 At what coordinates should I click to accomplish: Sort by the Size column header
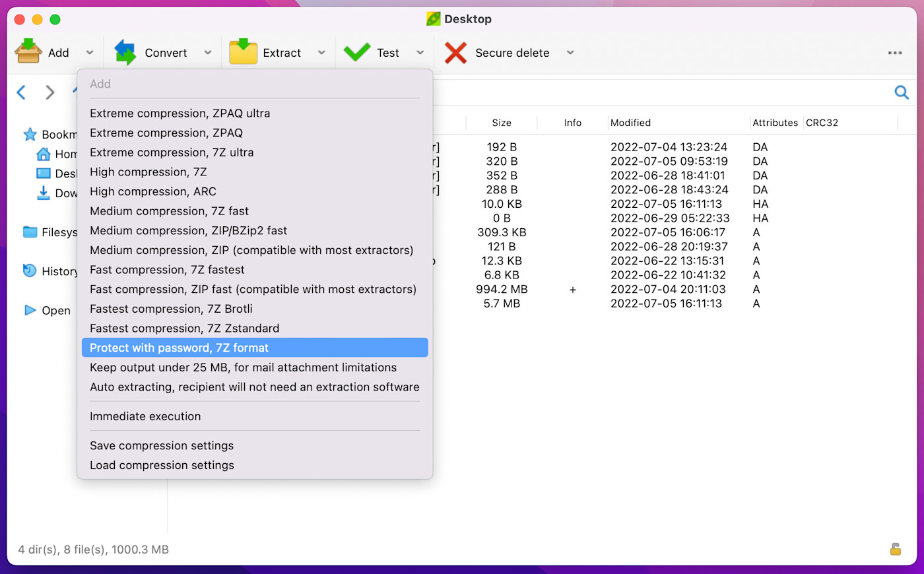pos(501,123)
